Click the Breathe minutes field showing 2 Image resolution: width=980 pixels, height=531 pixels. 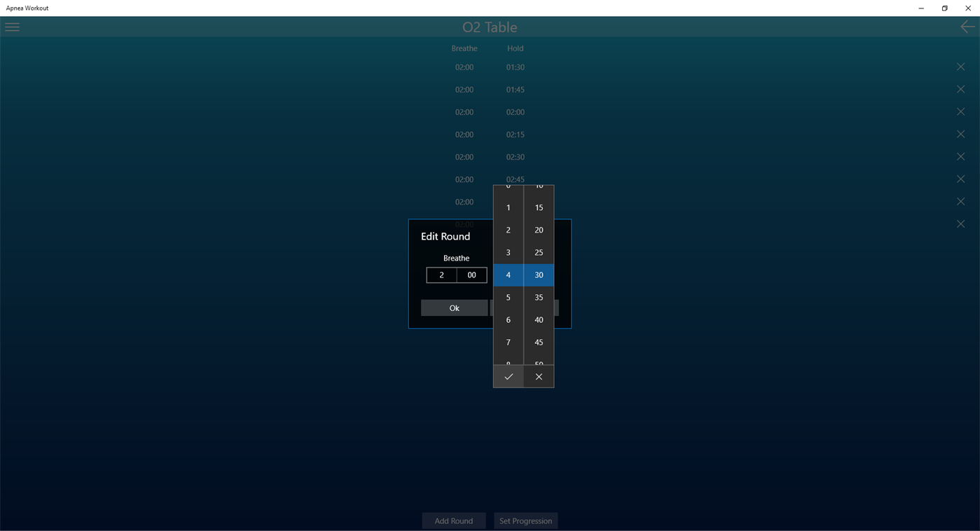click(x=441, y=275)
